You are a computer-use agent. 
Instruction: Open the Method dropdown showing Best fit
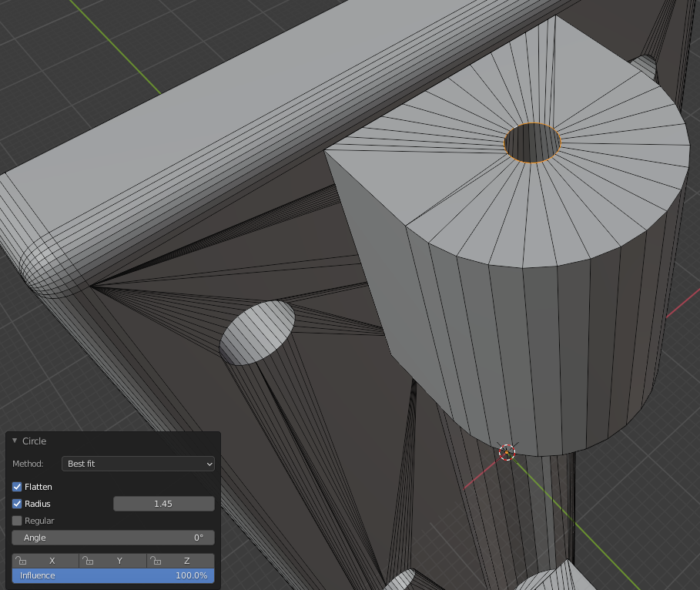(138, 464)
